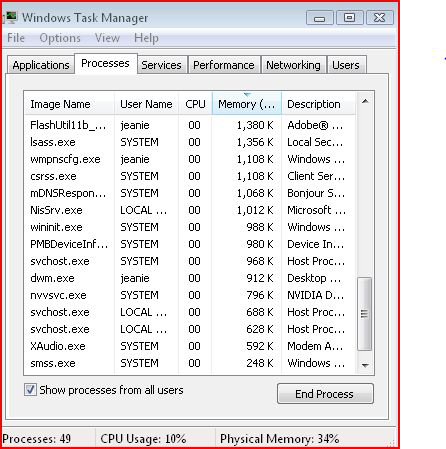
Task: Click the End Process button
Action: pos(325,394)
